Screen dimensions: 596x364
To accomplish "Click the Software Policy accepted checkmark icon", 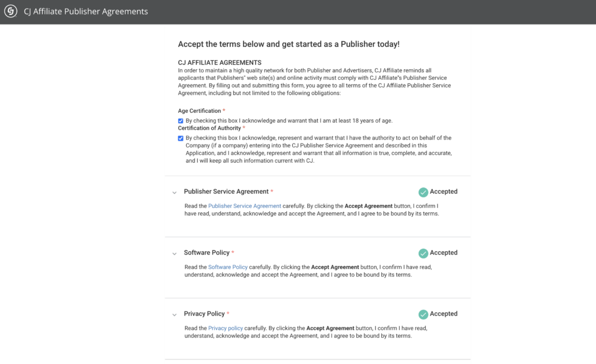I will tap(424, 253).
